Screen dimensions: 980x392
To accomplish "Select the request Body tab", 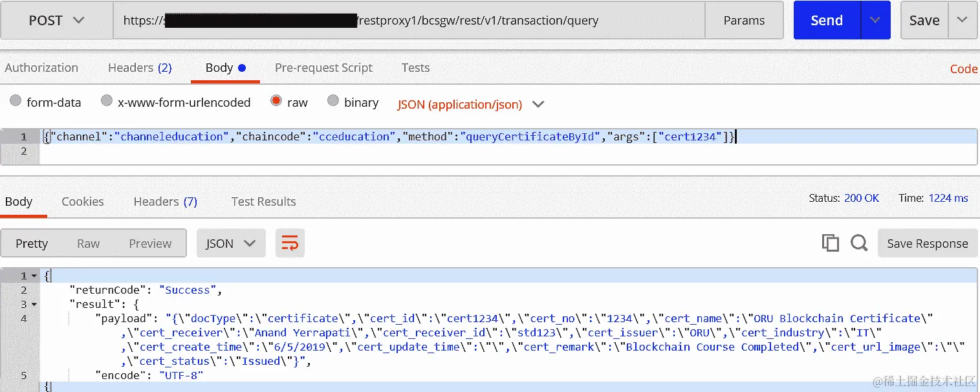I will [225, 67].
